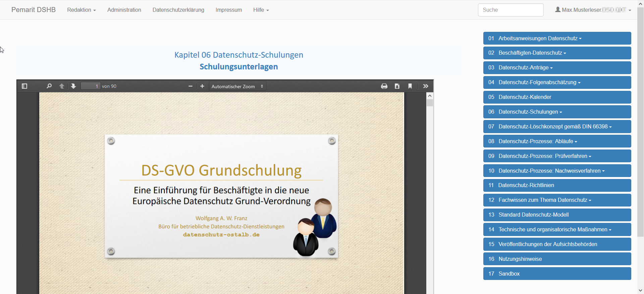Download the PDF file

tap(397, 86)
